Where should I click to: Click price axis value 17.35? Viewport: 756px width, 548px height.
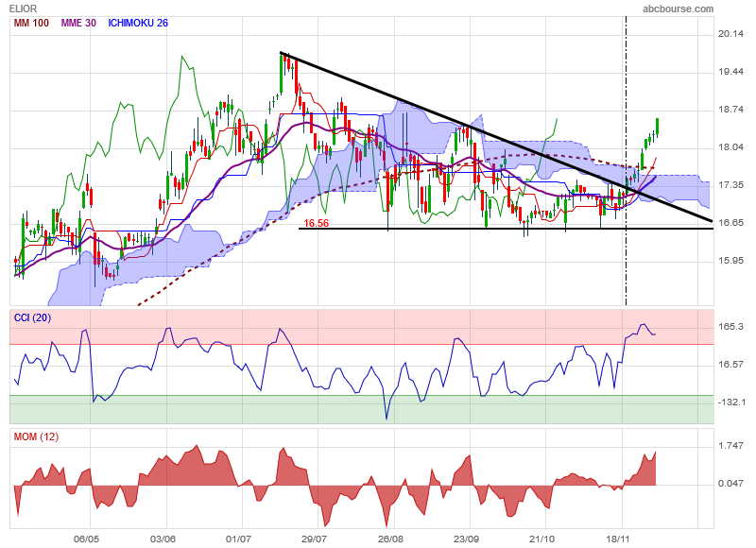(730, 185)
